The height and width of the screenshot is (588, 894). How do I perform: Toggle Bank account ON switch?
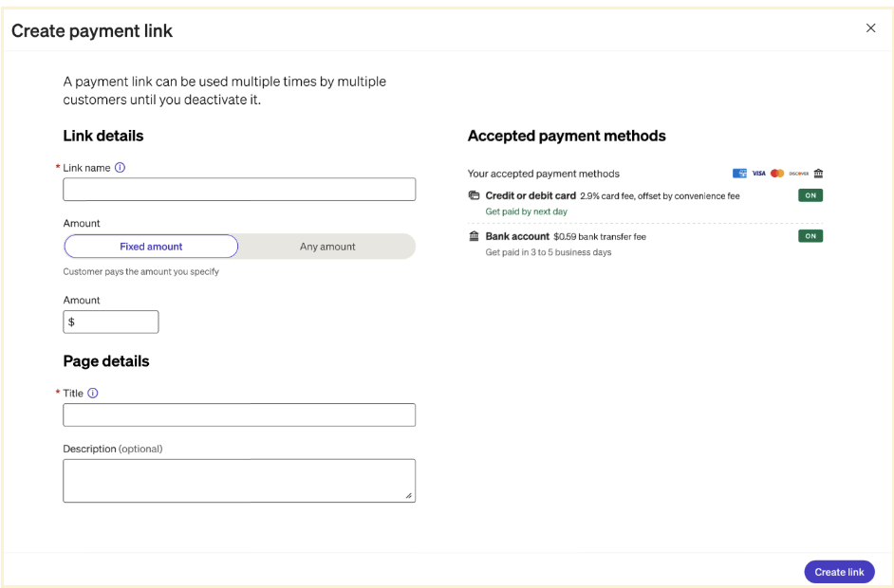pos(810,236)
